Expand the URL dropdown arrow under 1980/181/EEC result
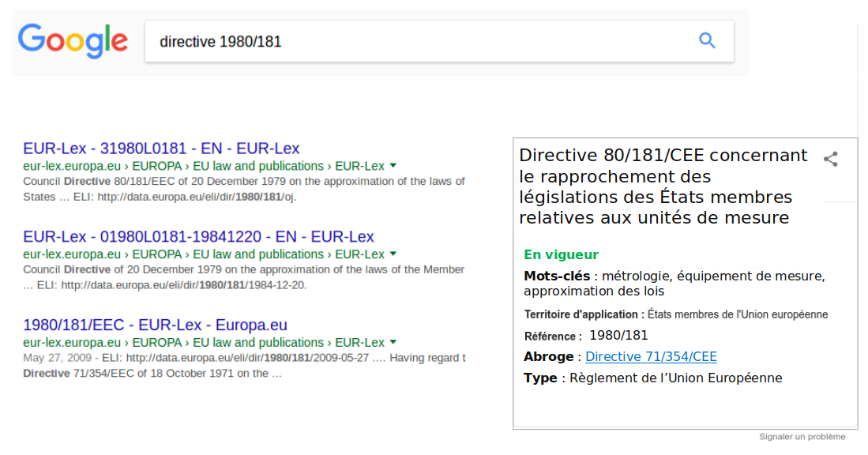Viewport: 868px width, 455px height. [393, 341]
